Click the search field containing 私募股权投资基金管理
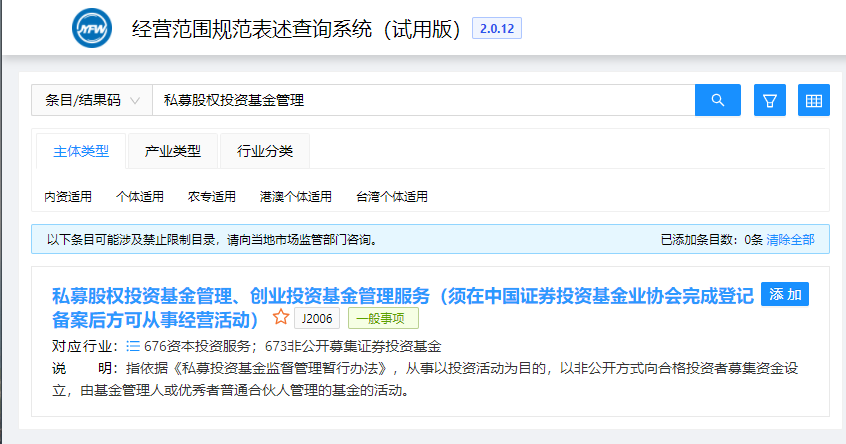Viewport: 846px width, 444px height. point(424,100)
